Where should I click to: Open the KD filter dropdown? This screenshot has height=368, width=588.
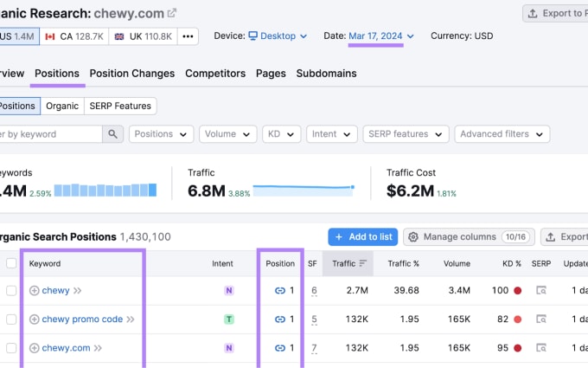pos(281,134)
